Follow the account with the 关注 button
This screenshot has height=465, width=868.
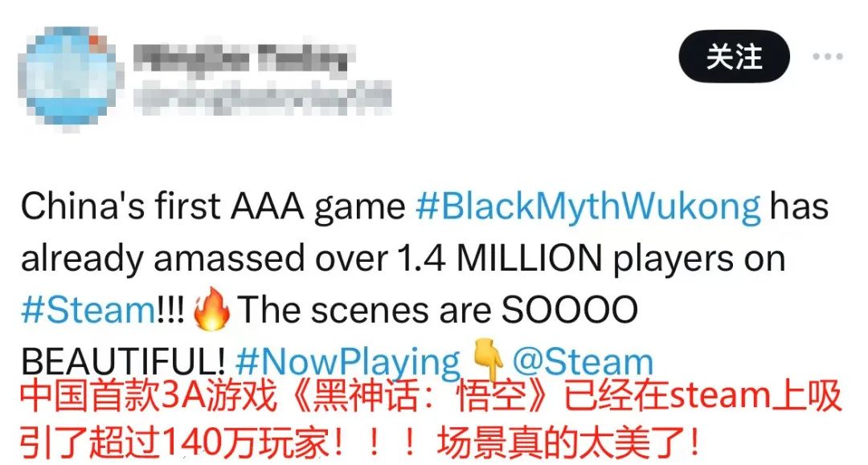point(734,56)
